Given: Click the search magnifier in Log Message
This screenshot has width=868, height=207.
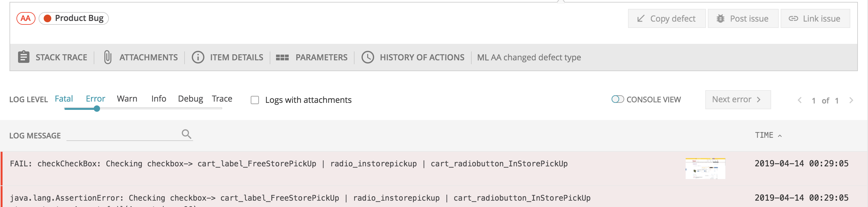Looking at the screenshot, I should (186, 134).
